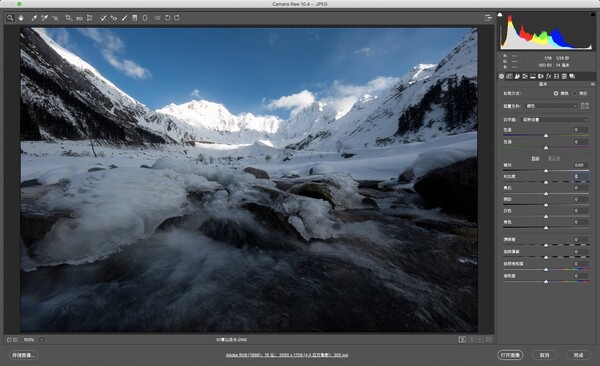Toggle full screen mode icon
Viewport: 600px width, 366px height.
tap(488, 18)
